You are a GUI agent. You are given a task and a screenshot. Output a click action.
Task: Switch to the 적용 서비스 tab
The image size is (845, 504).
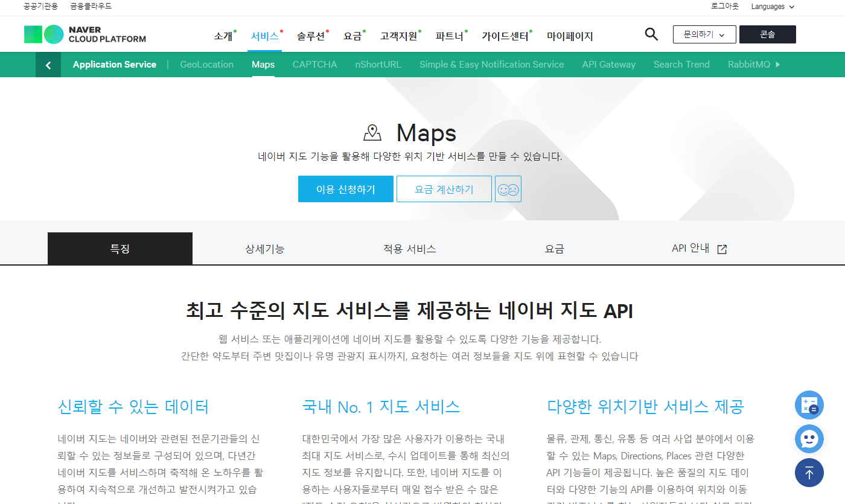point(410,249)
